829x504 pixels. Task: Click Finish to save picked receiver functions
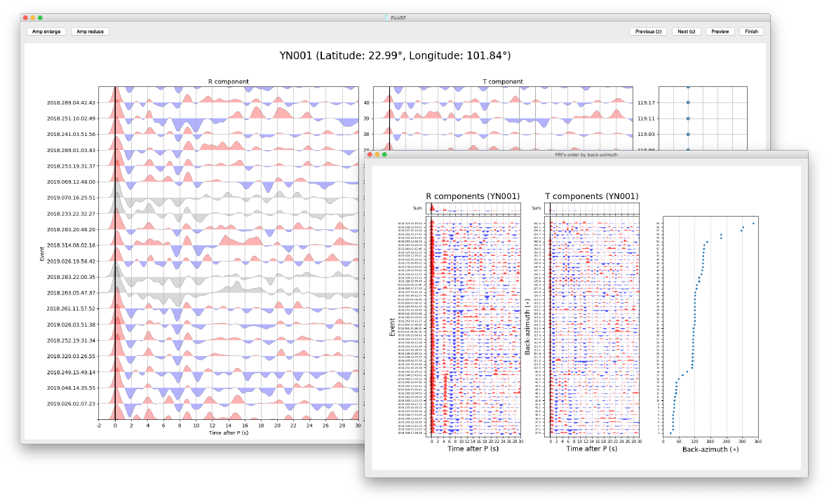750,31
